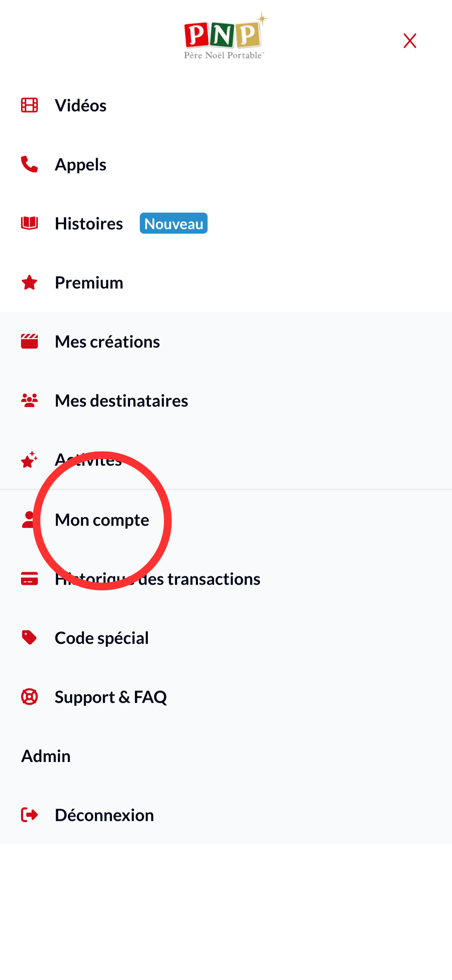Tap the Code spécial tag icon
This screenshot has height=980, width=452.
pos(29,638)
